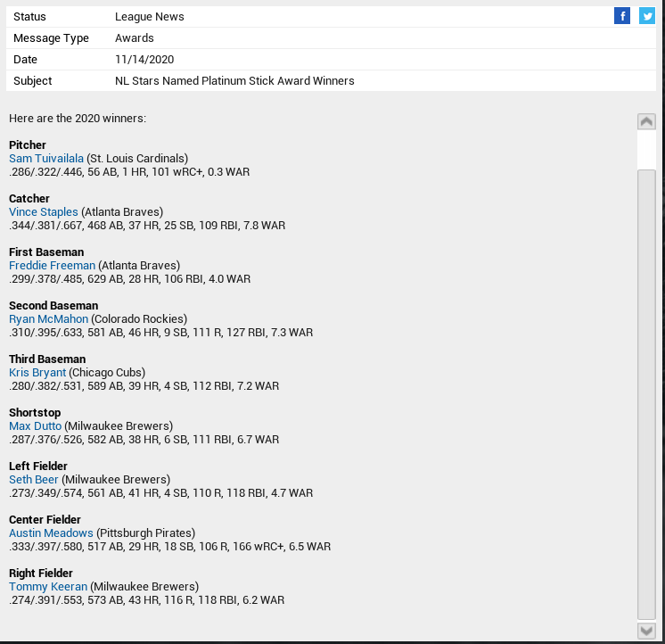Click scrollbar track above the thumb

pos(647,150)
